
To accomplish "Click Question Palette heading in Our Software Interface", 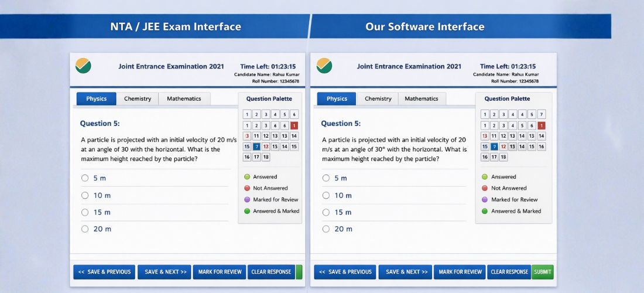I will (x=507, y=98).
